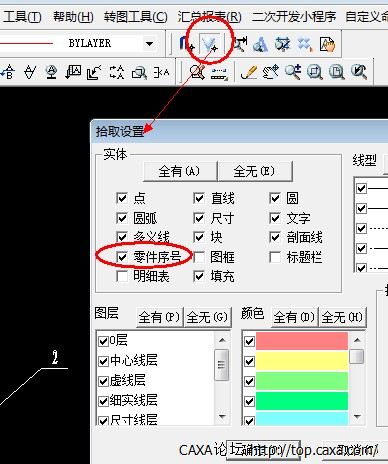The width and height of the screenshot is (388, 464).
Task: Click the dynamic zoom magnifier icon
Action: coord(293,72)
